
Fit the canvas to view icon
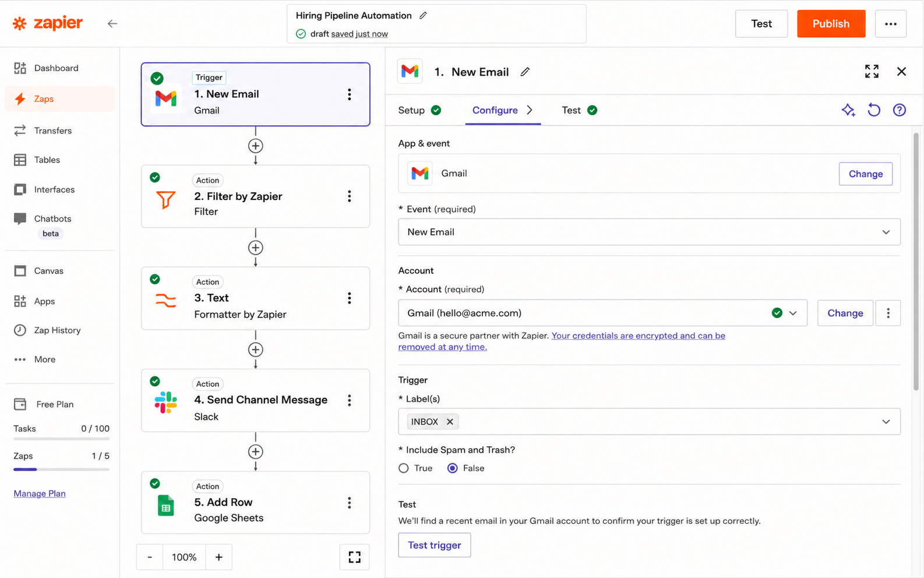pyautogui.click(x=354, y=557)
